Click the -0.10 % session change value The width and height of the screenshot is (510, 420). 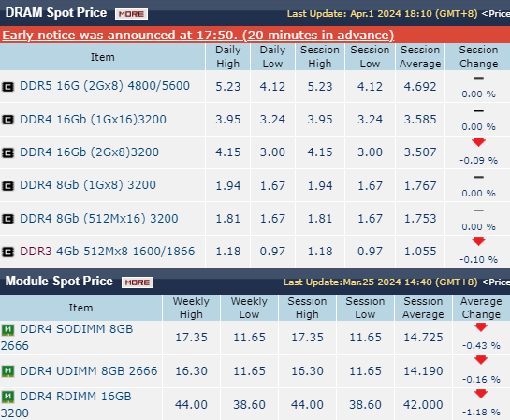[478, 260]
